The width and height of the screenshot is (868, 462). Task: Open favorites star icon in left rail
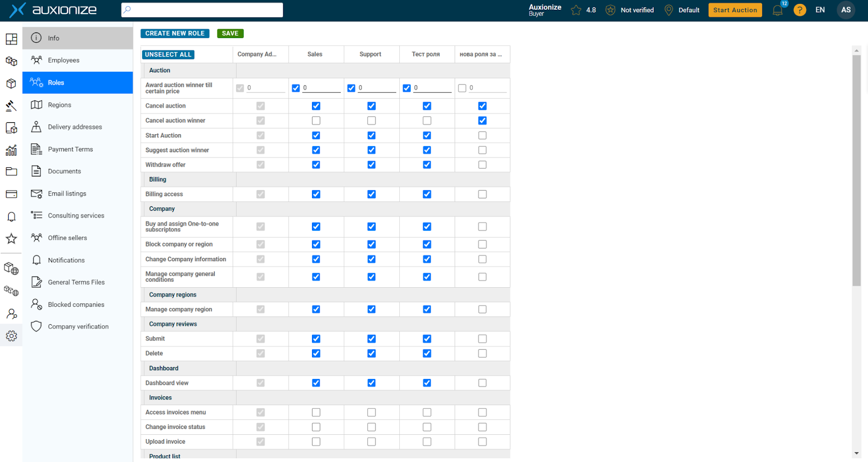11,238
